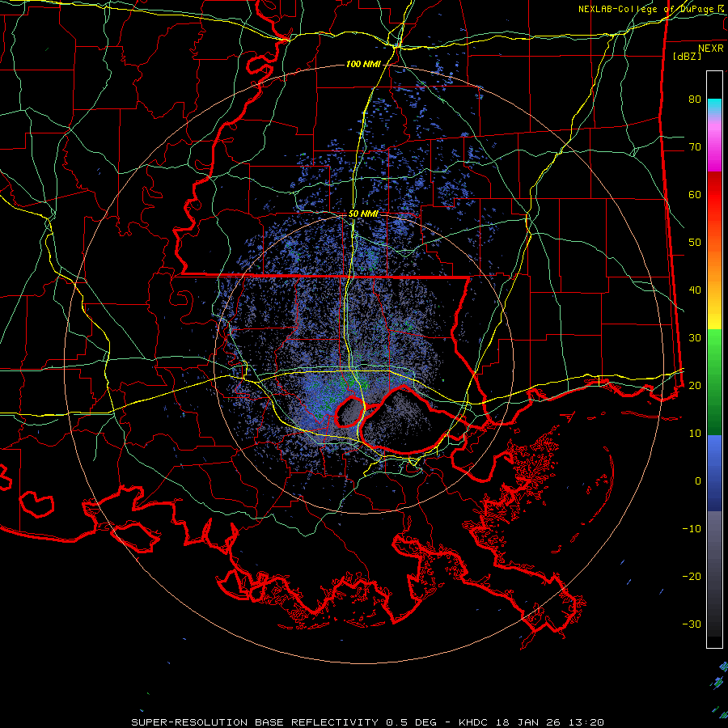Click the 60 value on the dBZ scale
The height and width of the screenshot is (728, 728).
(x=695, y=194)
